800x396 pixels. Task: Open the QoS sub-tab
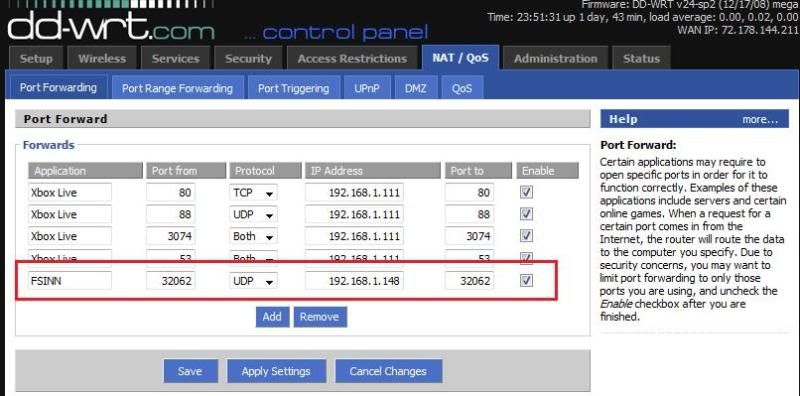point(462,88)
